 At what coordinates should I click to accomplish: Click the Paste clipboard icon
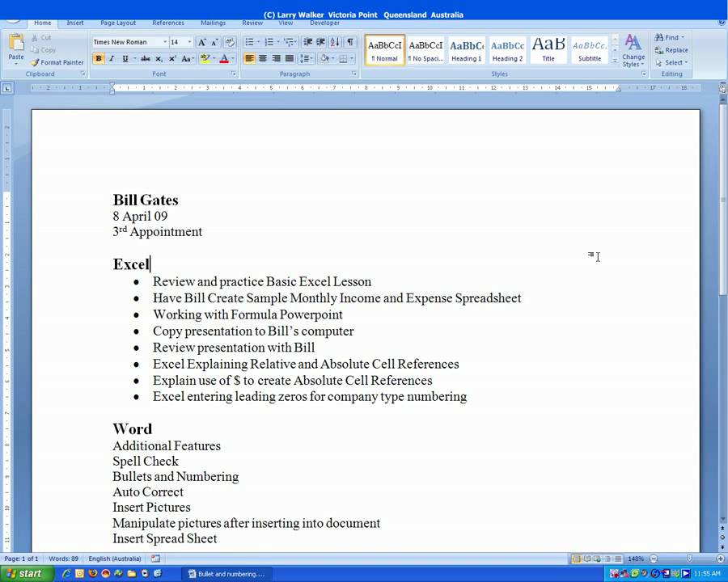pyautogui.click(x=16, y=43)
